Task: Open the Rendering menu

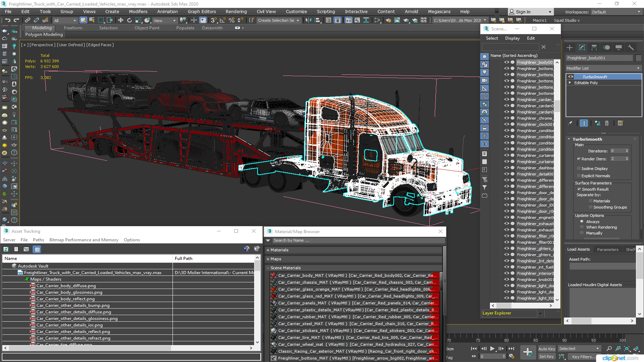Action: 236,12
